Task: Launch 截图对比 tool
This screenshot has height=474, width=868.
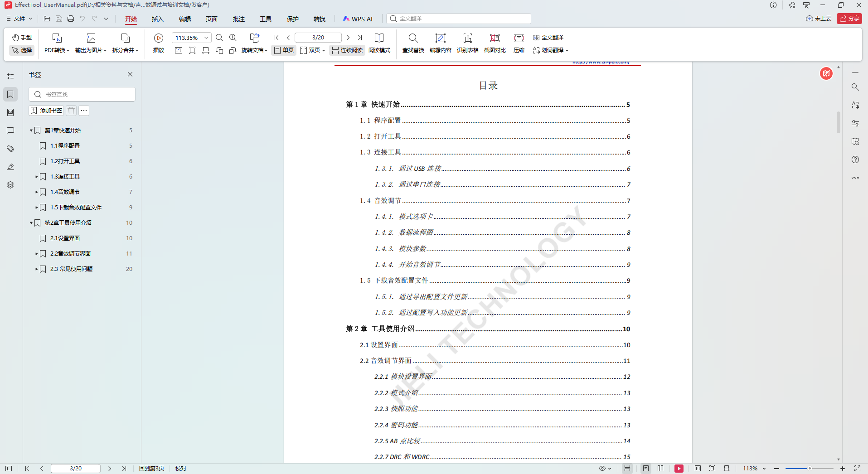Action: coord(495,44)
